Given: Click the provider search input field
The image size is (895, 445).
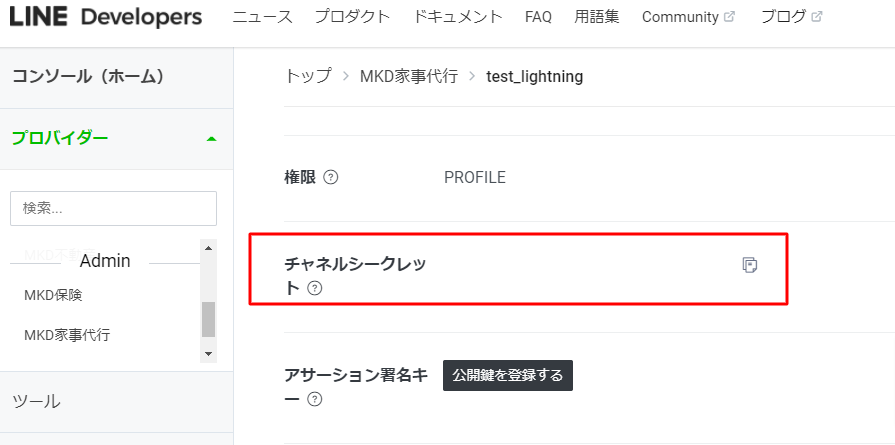Looking at the screenshot, I should tap(113, 208).
